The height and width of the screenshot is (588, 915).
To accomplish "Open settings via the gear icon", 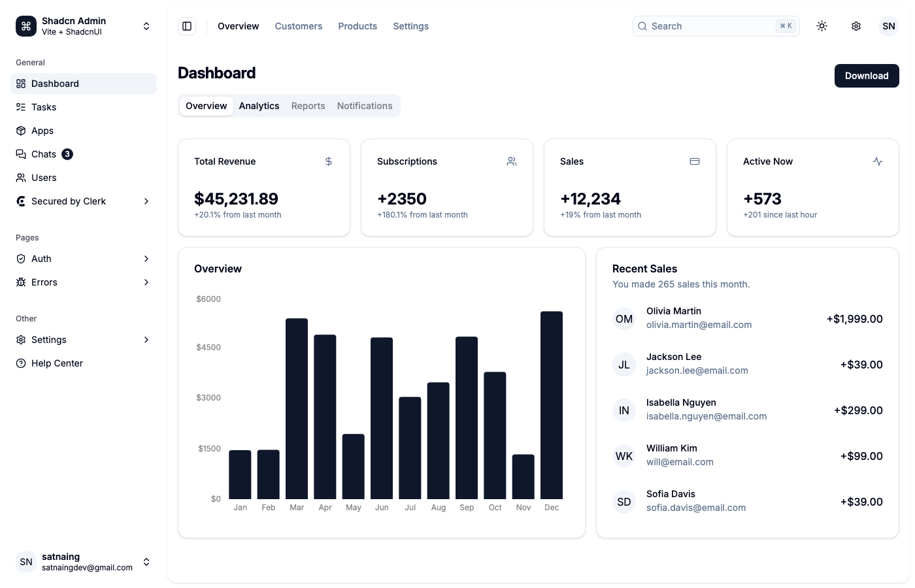I will (x=856, y=25).
